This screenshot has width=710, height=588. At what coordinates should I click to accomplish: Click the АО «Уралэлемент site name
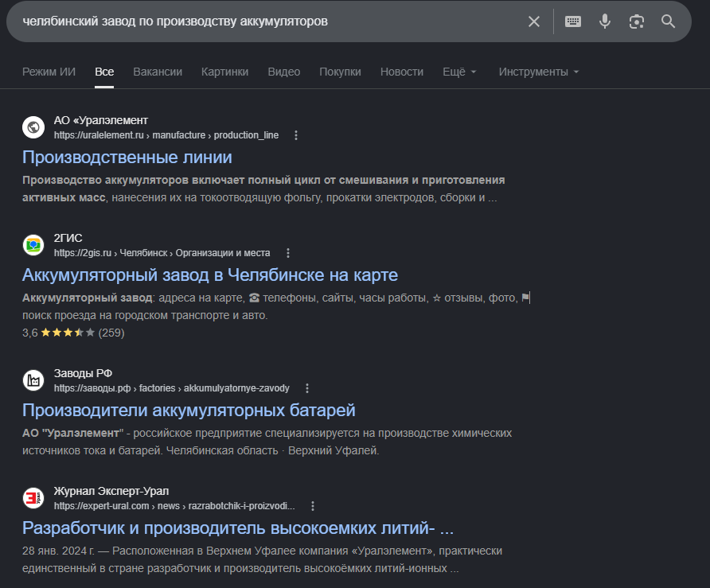pos(101,120)
